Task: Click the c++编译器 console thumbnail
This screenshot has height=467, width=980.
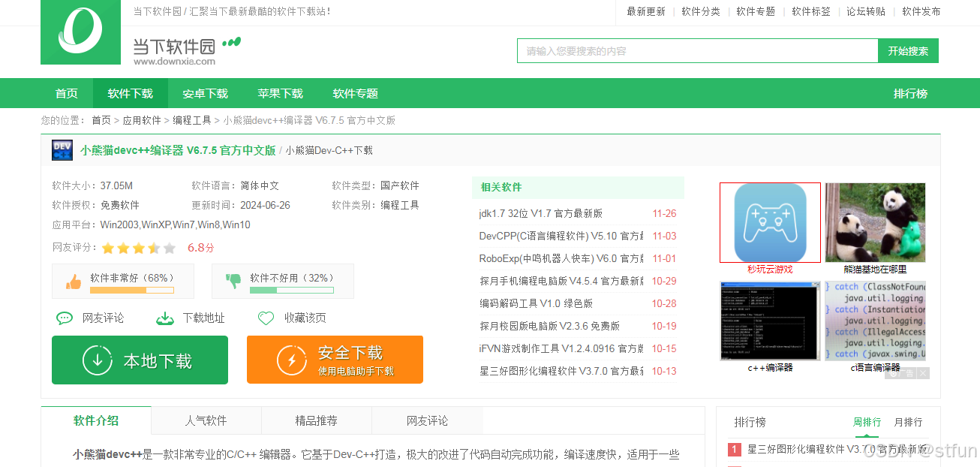Action: tap(770, 321)
